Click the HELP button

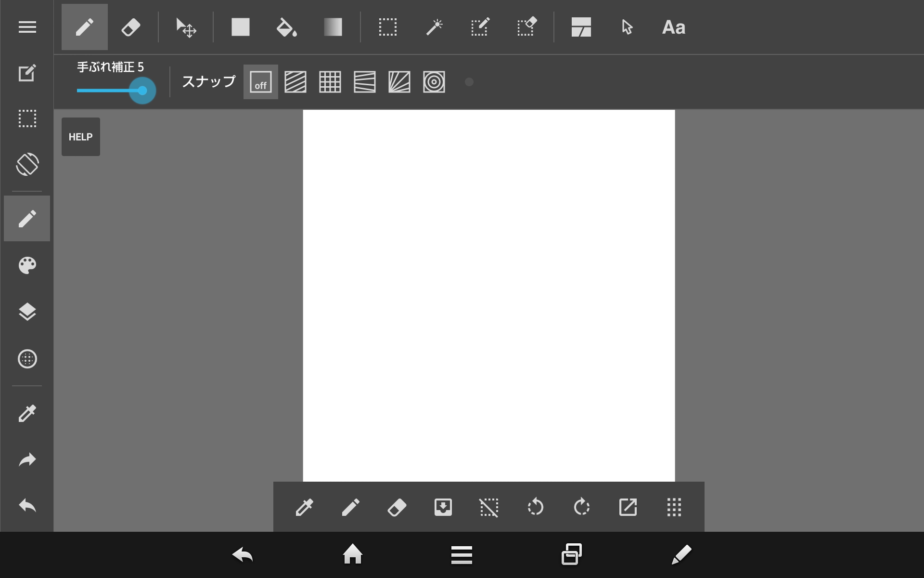tap(80, 137)
